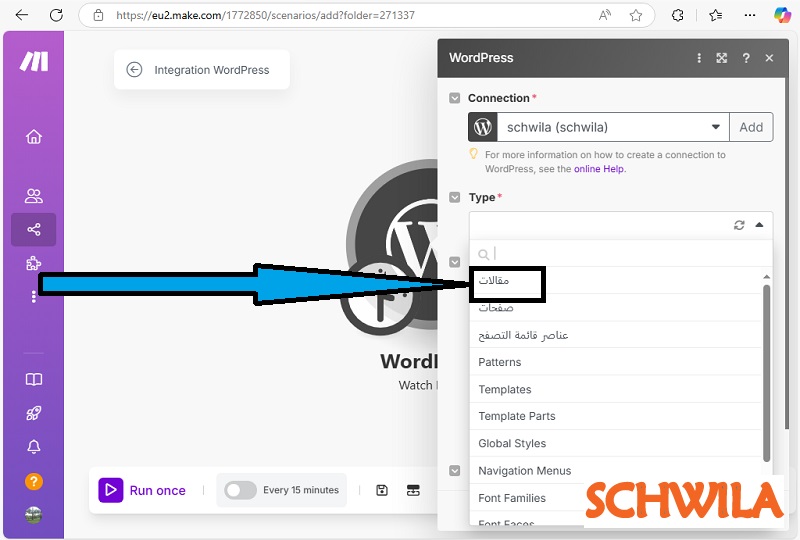Image resolution: width=800 pixels, height=540 pixels.
Task: Open the notifications bell icon
Action: coord(34,447)
